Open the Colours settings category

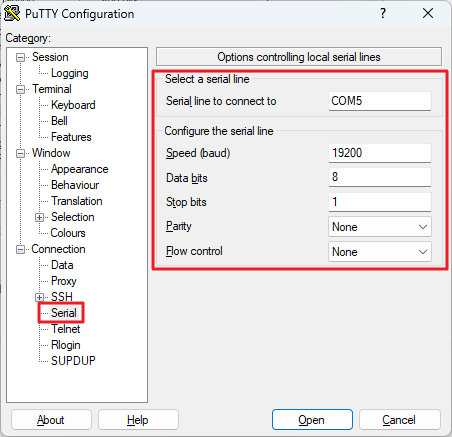(x=68, y=233)
